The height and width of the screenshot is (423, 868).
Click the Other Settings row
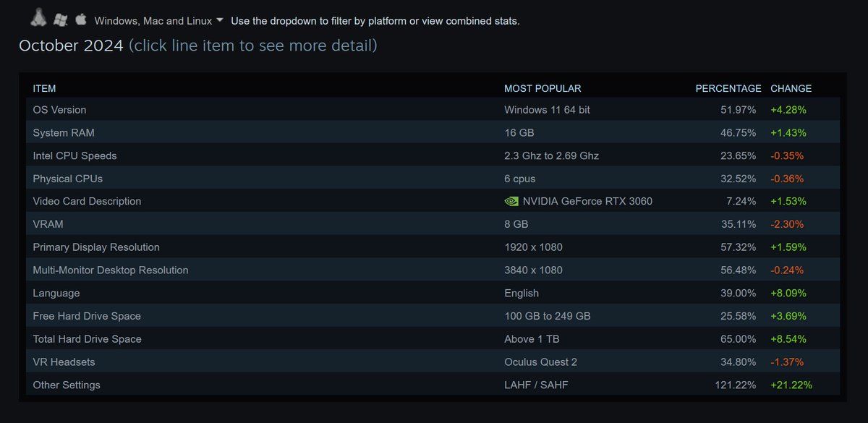433,385
